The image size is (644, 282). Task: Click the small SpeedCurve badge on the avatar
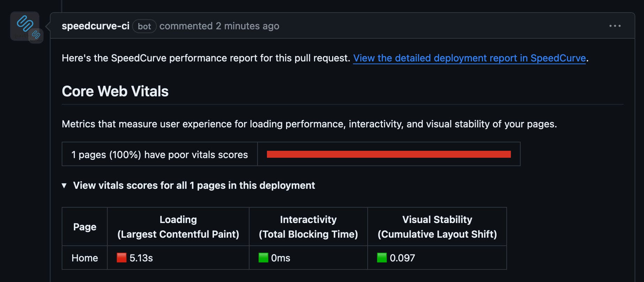36,35
